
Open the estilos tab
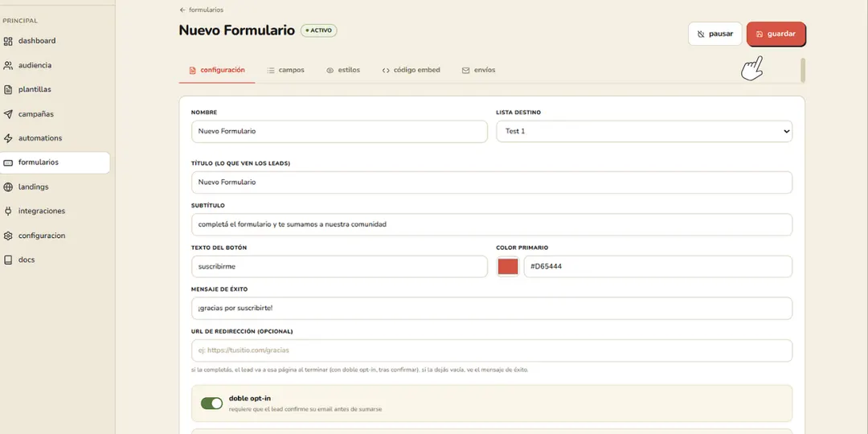click(343, 70)
